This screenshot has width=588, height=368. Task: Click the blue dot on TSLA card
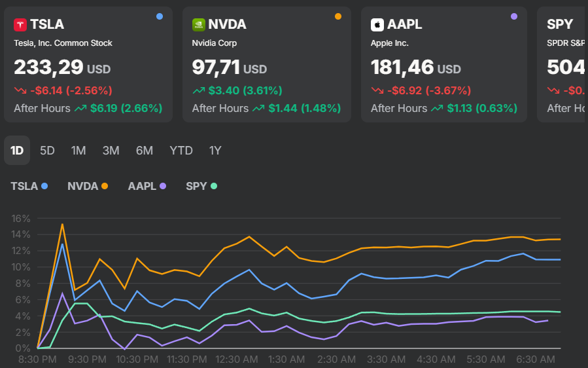pyautogui.click(x=160, y=16)
